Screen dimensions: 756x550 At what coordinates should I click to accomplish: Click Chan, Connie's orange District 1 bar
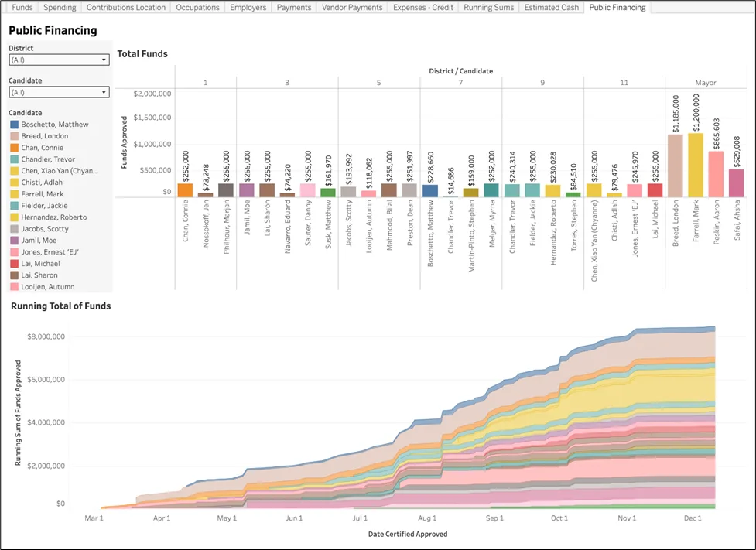tap(185, 190)
